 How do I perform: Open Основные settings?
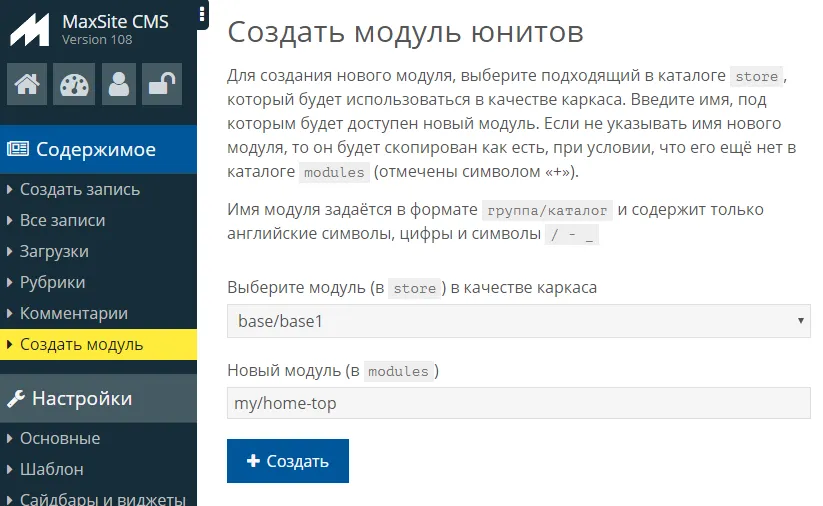pyautogui.click(x=59, y=438)
